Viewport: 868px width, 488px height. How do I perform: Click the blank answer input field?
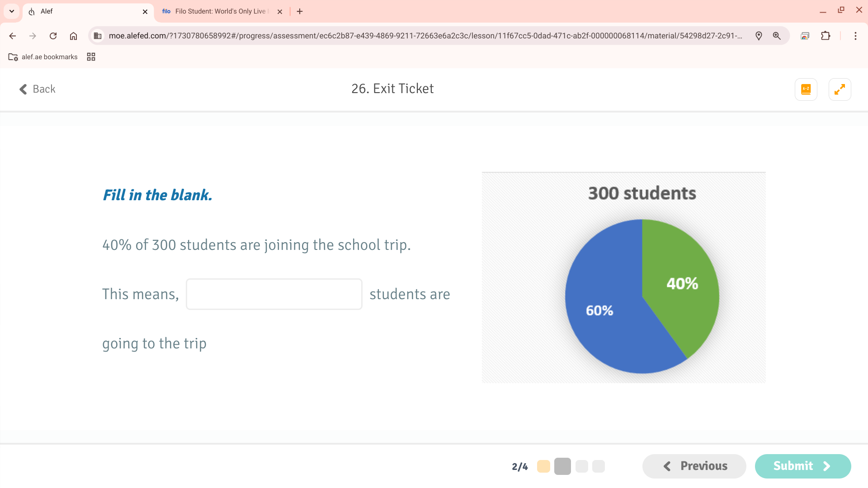point(274,294)
